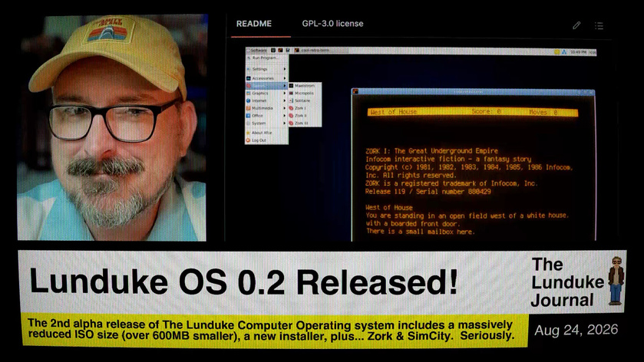Click The Lunduke Journal logo
Screen dimensions: 644x362
(577, 281)
